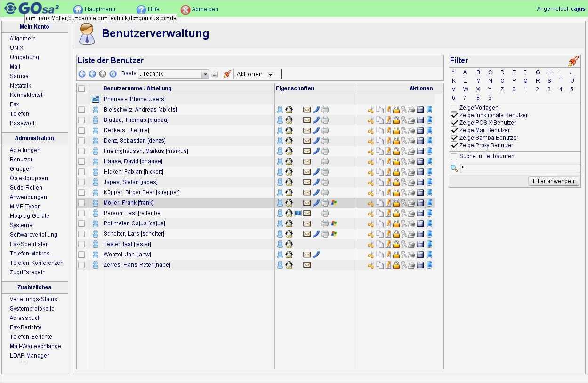Check the box for Bleischwitz, Andreas
Image resolution: width=588 pixels, height=383 pixels.
pos(81,110)
